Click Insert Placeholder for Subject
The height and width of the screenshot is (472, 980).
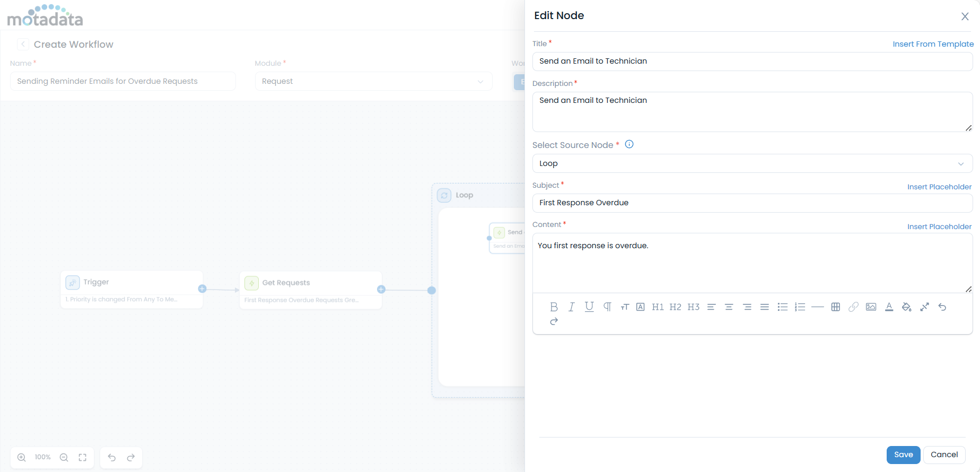tap(939, 187)
